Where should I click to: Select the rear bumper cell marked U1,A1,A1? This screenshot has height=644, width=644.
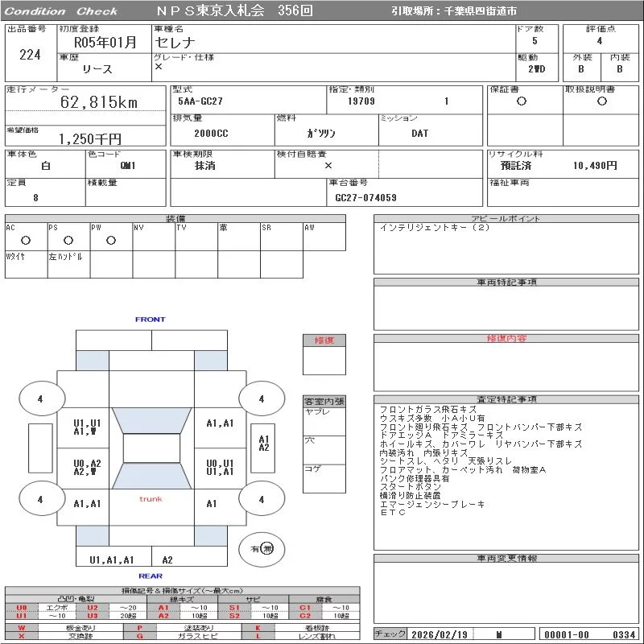point(111,559)
